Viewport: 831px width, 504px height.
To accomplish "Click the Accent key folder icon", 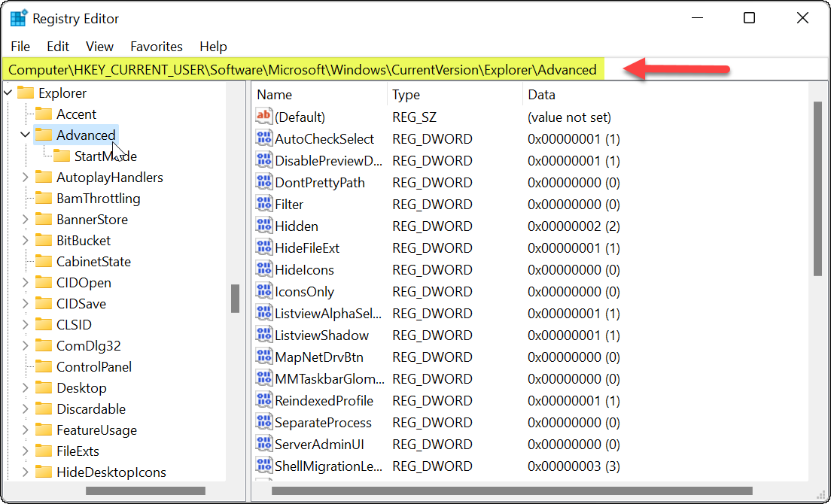I will pos(44,114).
